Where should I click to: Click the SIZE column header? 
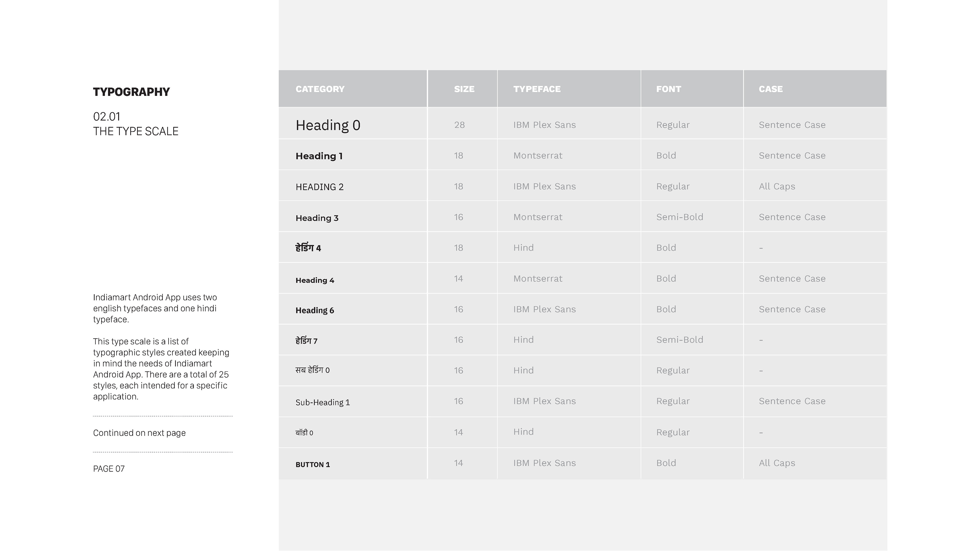coord(464,89)
